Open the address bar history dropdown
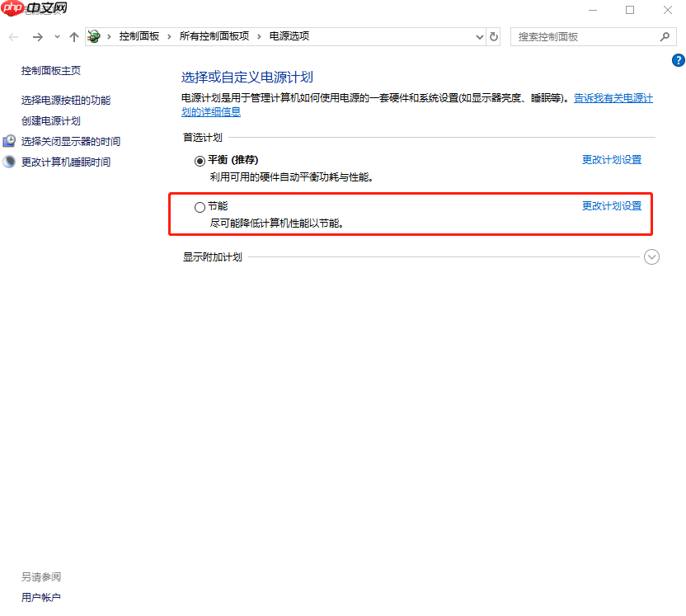 point(478,36)
